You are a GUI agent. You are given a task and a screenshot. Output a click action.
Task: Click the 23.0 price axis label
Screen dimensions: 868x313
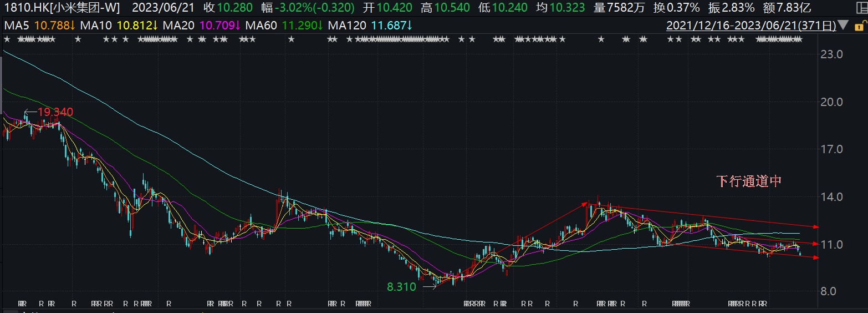click(x=831, y=55)
